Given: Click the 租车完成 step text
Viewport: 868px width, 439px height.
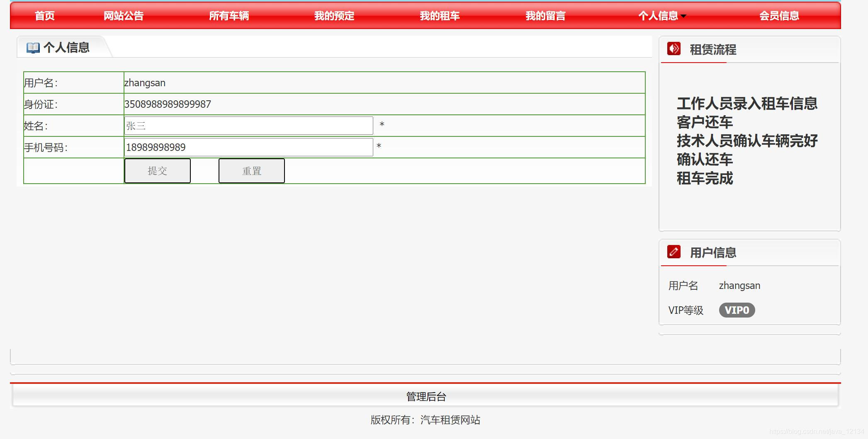Looking at the screenshot, I should point(705,178).
